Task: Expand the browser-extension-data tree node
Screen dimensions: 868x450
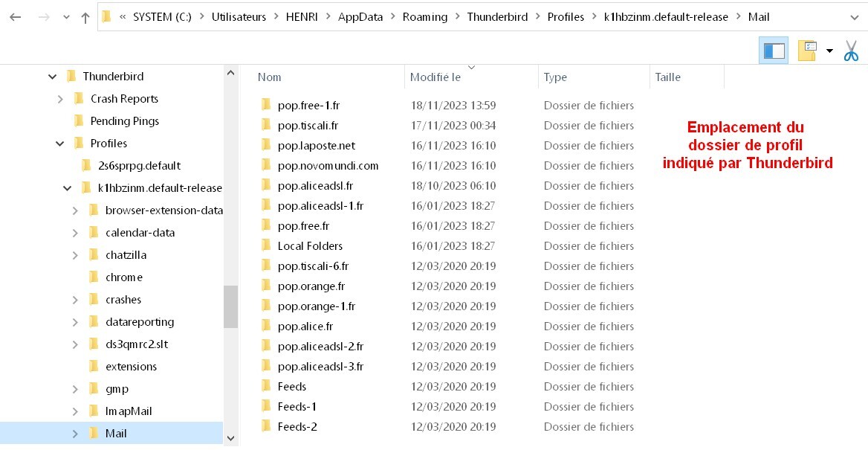Action: pyautogui.click(x=75, y=210)
